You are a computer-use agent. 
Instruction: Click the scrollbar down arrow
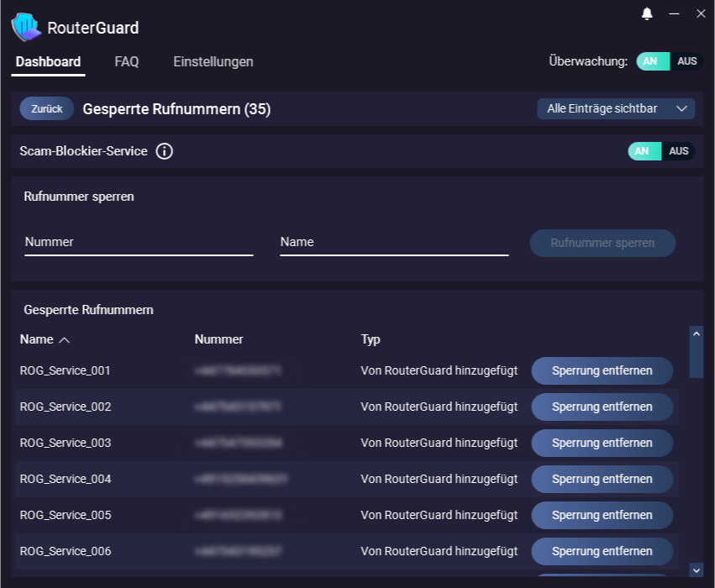(x=695, y=570)
